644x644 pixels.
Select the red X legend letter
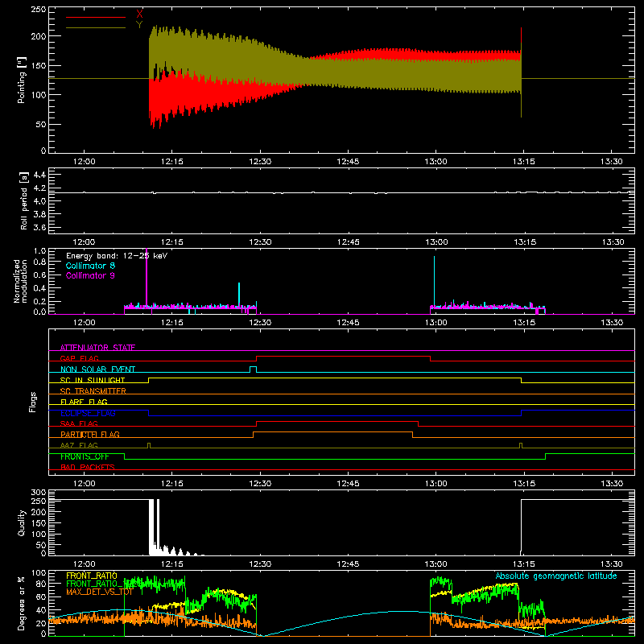pyautogui.click(x=139, y=14)
